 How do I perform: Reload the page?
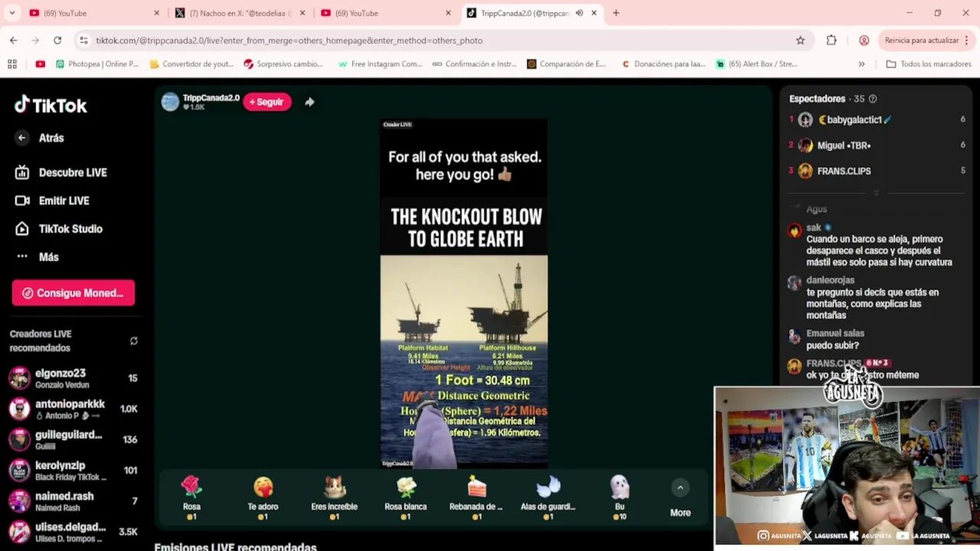[x=57, y=40]
